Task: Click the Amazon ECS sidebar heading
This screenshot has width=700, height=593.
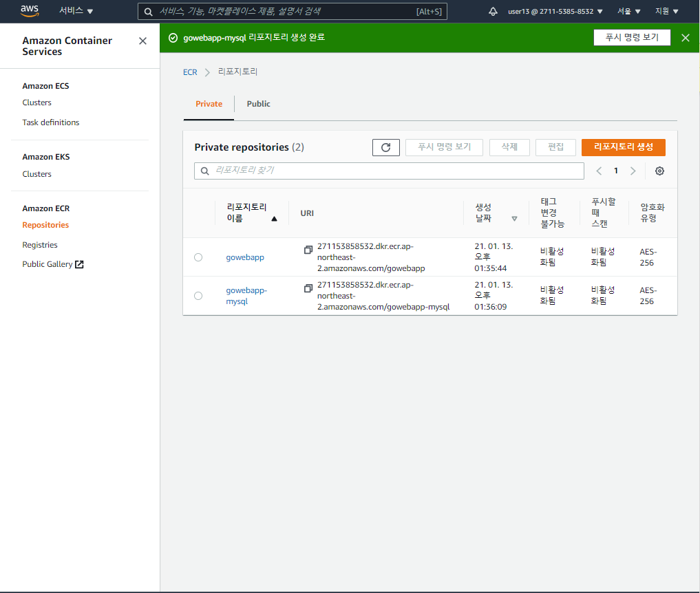Action: click(x=45, y=86)
